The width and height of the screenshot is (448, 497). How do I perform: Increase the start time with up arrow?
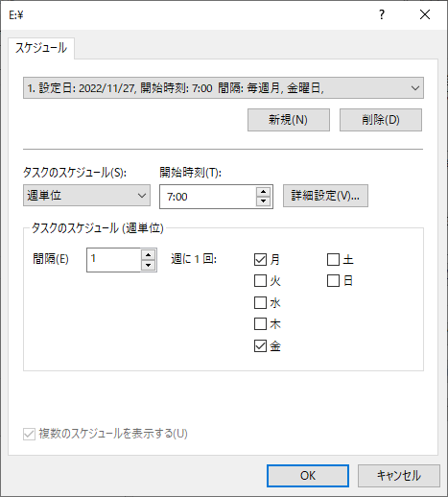pyautogui.click(x=263, y=192)
